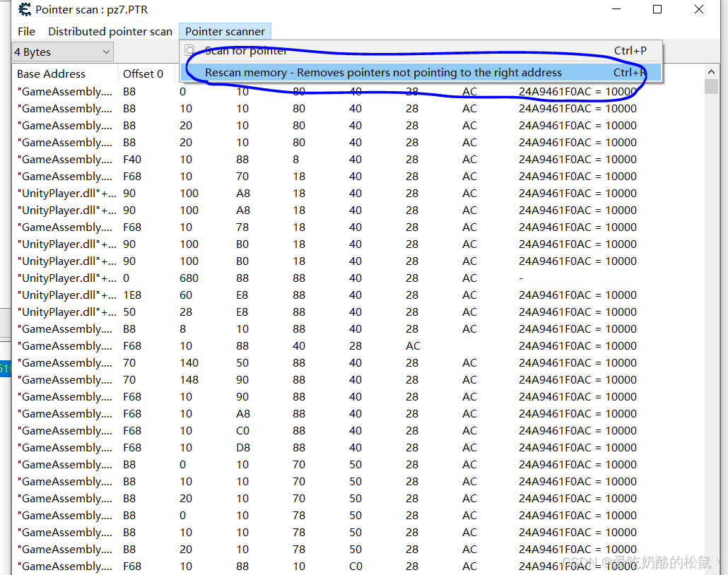Viewport: 728px width, 575px height.
Task: Sort by the Offset 0 column header
Action: pyautogui.click(x=146, y=73)
